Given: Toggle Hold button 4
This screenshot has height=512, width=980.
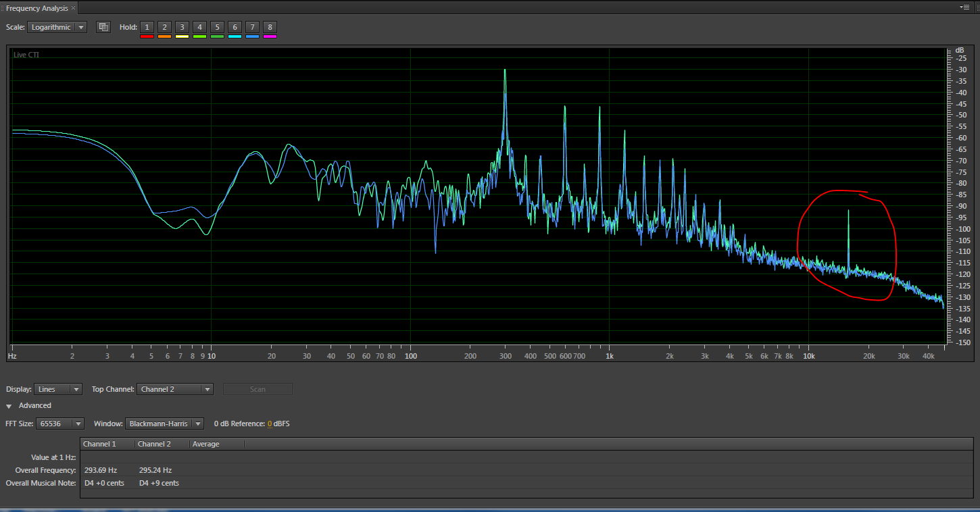Looking at the screenshot, I should pyautogui.click(x=199, y=27).
